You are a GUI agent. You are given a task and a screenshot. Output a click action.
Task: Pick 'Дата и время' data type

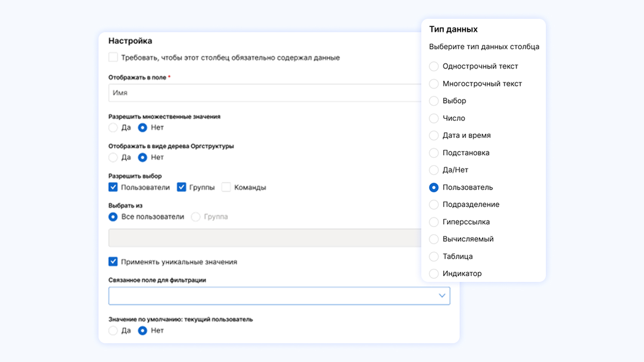pos(434,136)
